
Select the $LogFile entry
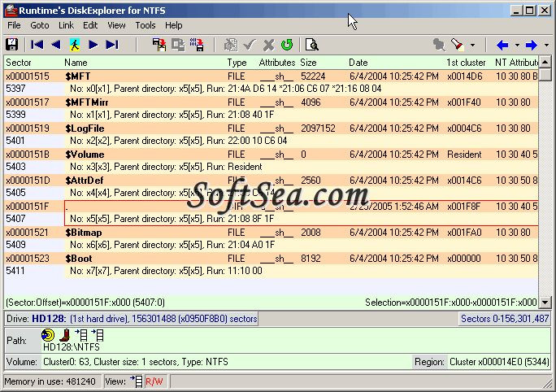point(85,128)
